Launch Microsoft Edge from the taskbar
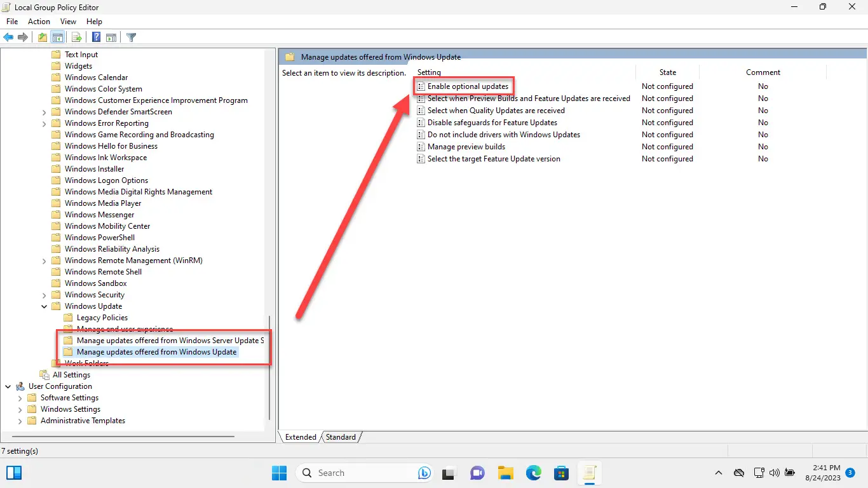Viewport: 868px width, 488px height. pyautogui.click(x=533, y=473)
